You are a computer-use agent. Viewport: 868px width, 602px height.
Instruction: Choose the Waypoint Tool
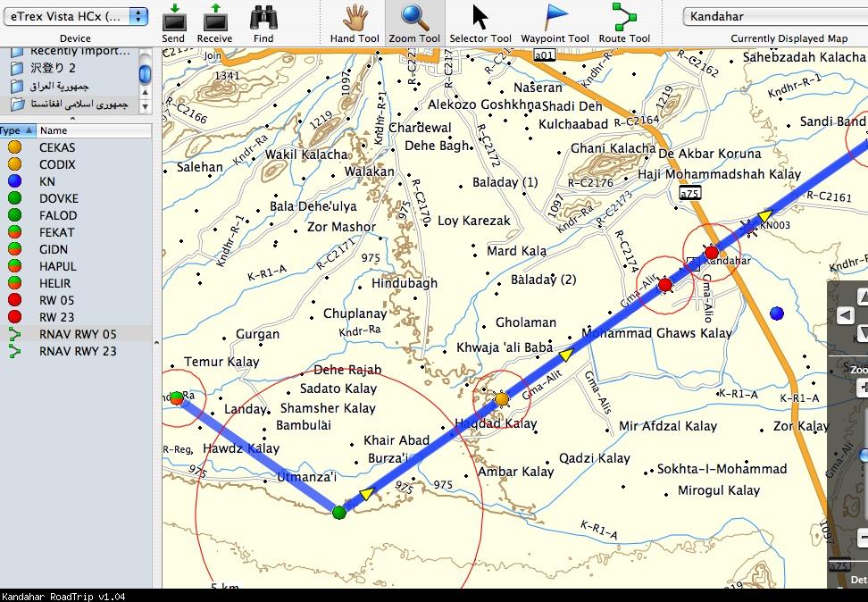(x=555, y=20)
